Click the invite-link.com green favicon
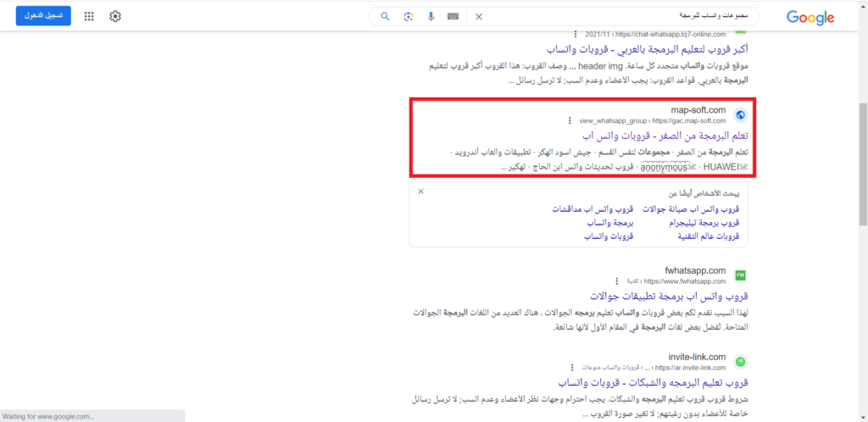The height and width of the screenshot is (422, 868). [x=740, y=362]
